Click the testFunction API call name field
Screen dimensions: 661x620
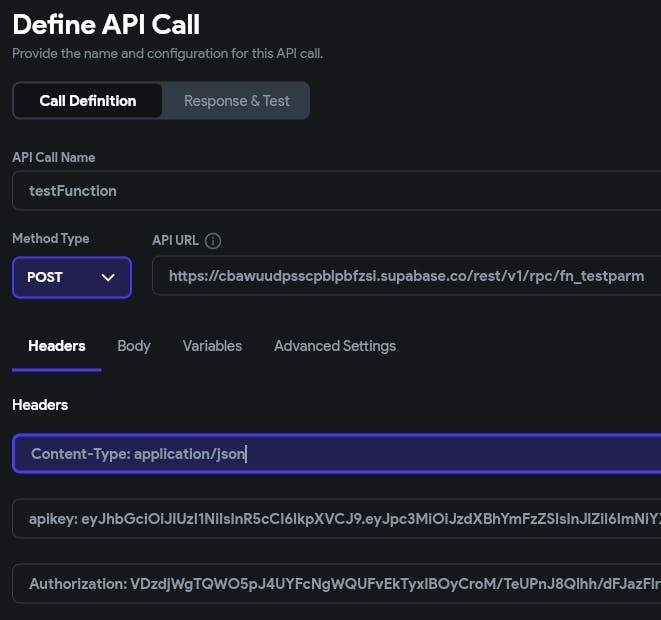click(336, 190)
